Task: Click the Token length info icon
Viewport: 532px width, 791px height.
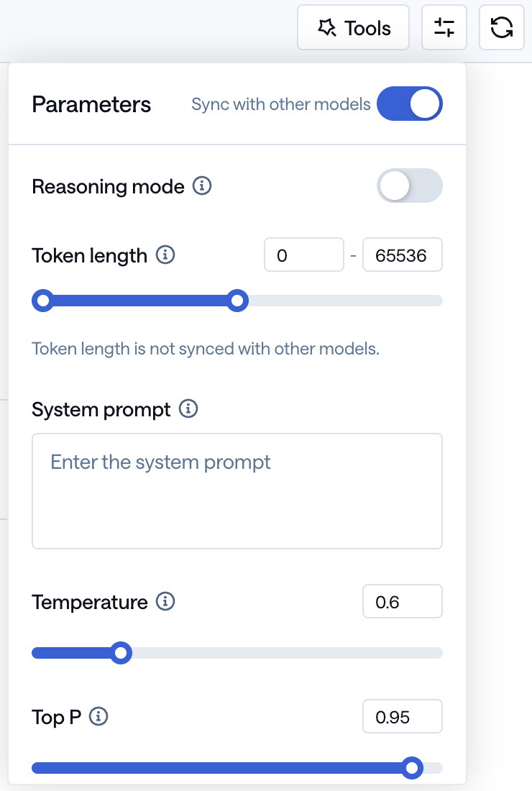Action: [x=166, y=255]
